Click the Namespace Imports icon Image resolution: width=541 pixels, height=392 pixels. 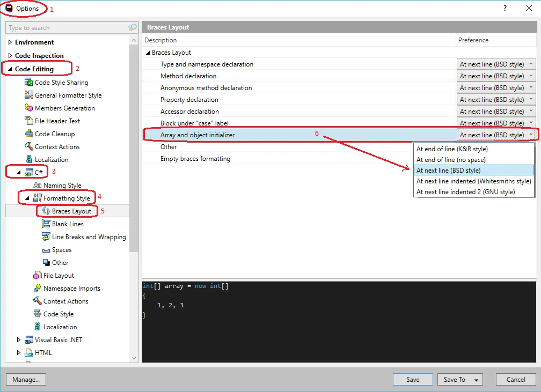(x=37, y=288)
